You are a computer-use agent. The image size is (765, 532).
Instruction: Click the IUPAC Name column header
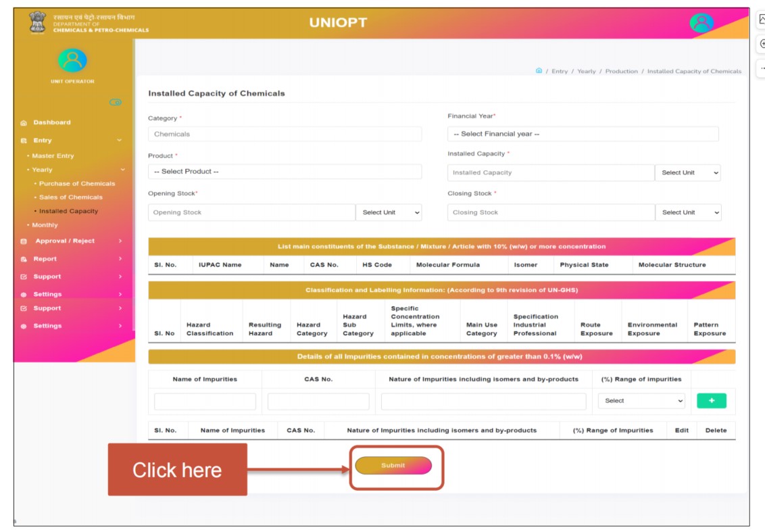[220, 264]
